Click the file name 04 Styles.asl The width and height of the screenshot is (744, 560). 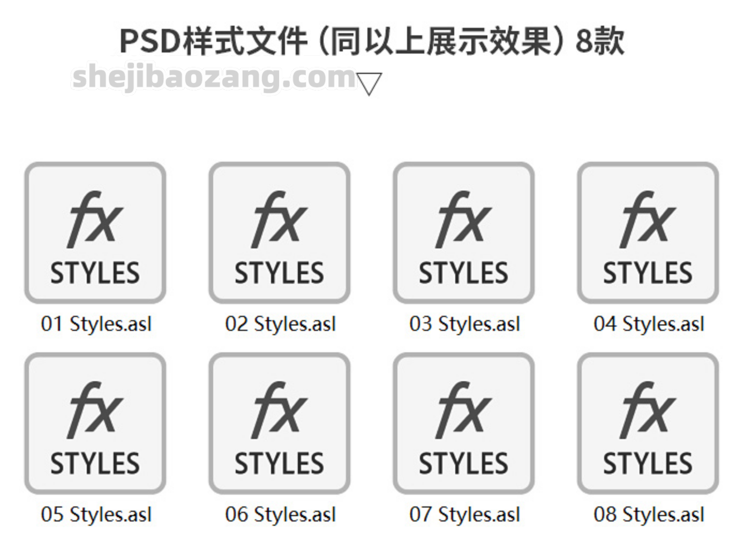pos(649,324)
